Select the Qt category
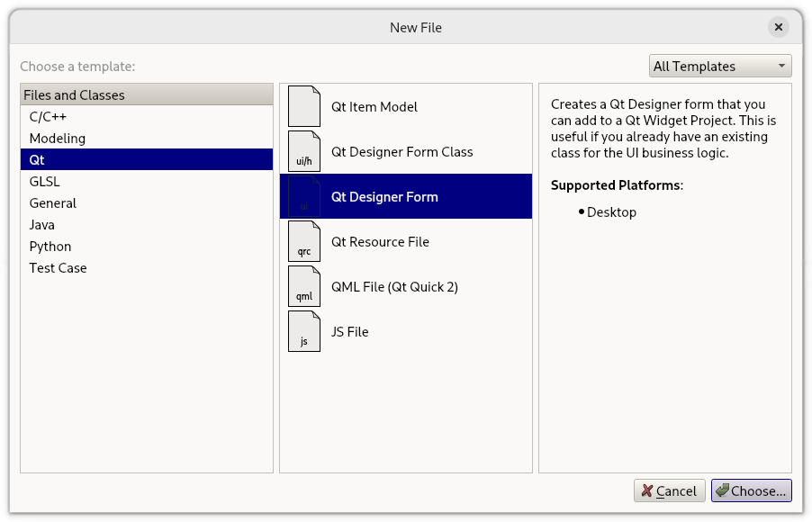Viewport: 812px width, 522px height. point(147,159)
